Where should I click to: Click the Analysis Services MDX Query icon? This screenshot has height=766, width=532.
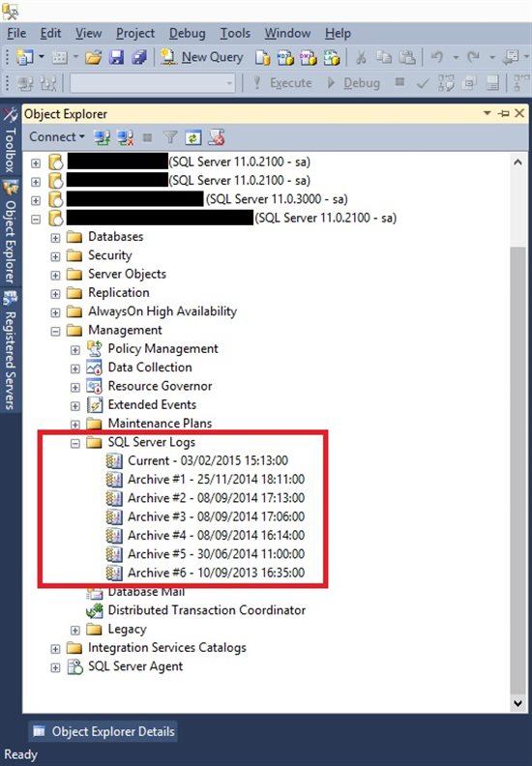[x=285, y=58]
